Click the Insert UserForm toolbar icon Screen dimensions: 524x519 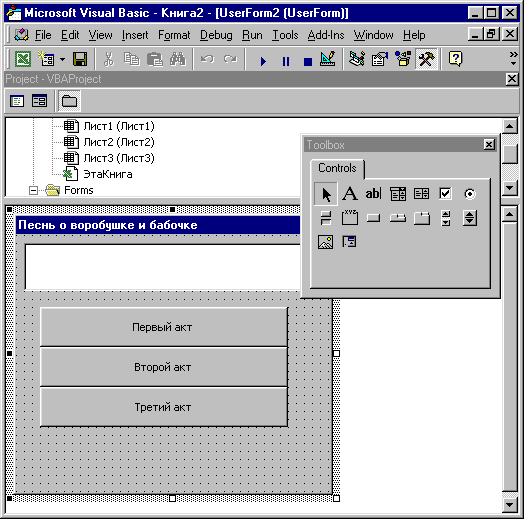[46, 59]
